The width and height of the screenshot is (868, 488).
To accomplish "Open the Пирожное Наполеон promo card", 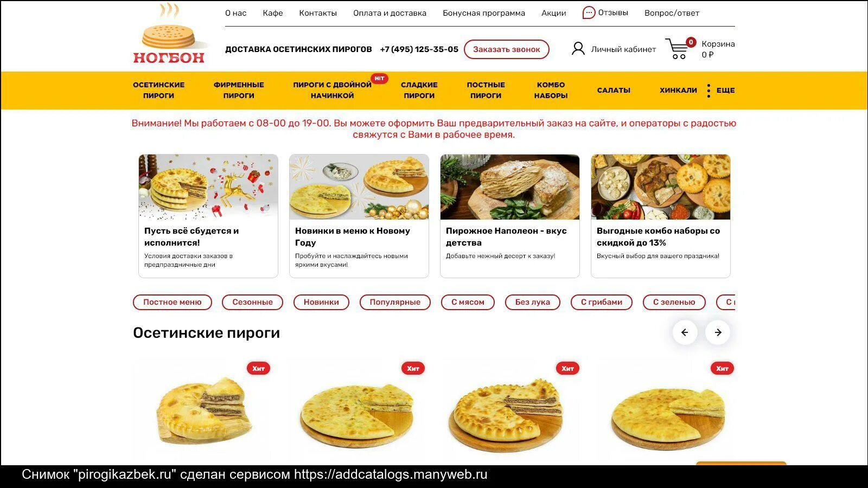I will pyautogui.click(x=509, y=216).
